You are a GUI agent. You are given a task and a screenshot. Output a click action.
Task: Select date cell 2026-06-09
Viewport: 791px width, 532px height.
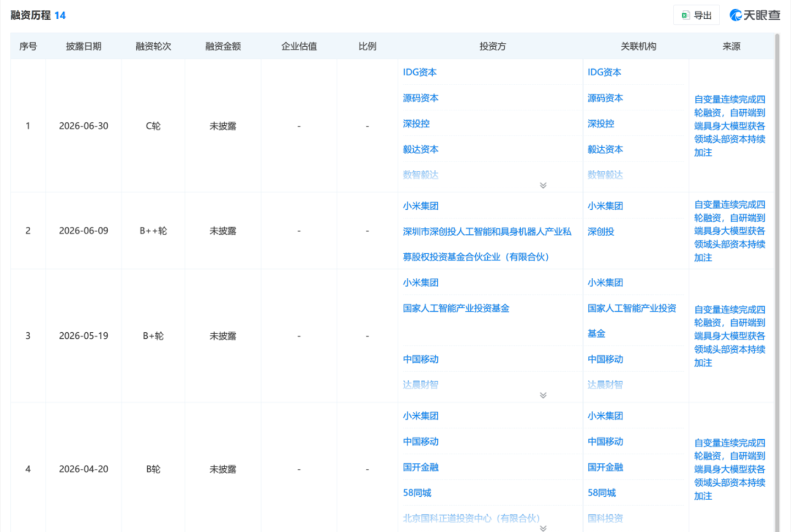point(83,231)
